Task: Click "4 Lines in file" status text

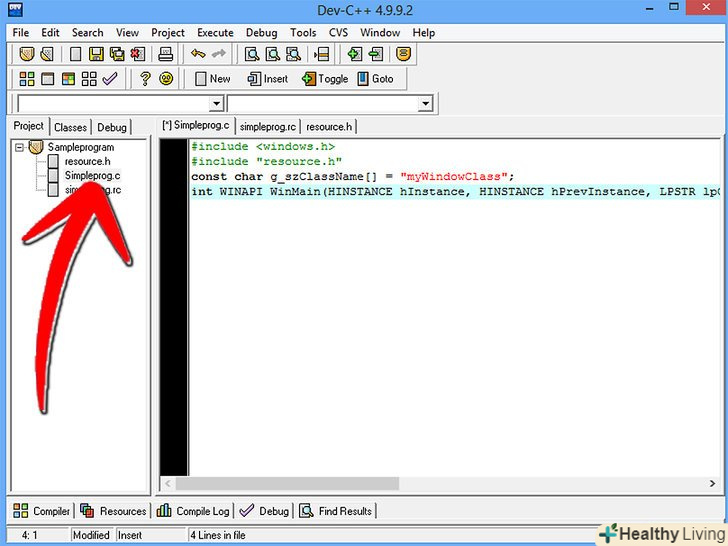Action: point(217,535)
